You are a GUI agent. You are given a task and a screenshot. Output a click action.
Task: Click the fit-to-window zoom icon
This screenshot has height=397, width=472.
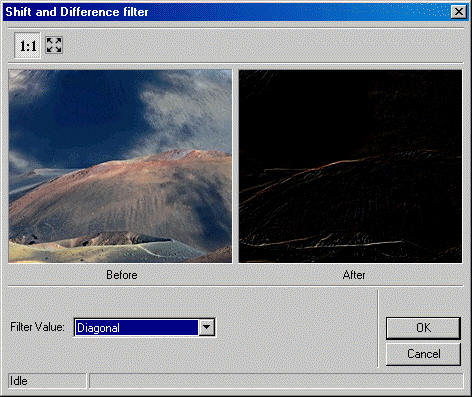click(54, 45)
